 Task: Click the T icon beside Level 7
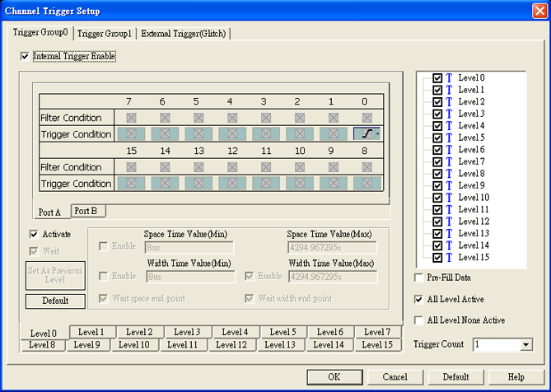(449, 161)
